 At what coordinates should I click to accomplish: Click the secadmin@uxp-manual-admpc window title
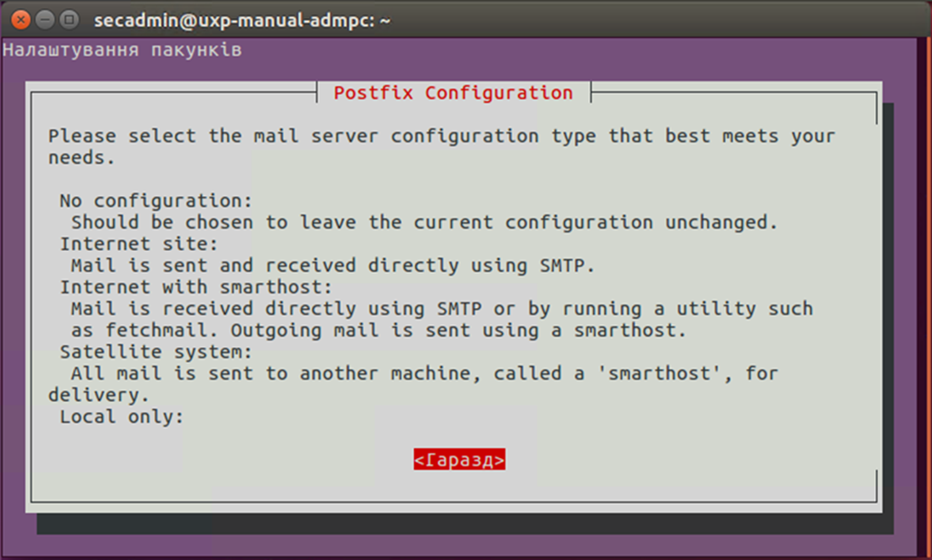241,20
